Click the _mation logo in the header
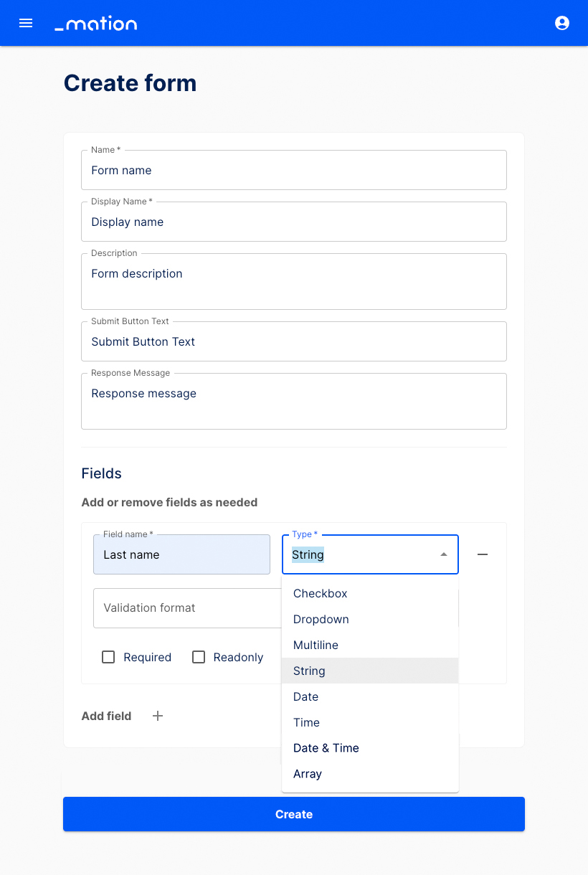The width and height of the screenshot is (588, 875). (95, 23)
